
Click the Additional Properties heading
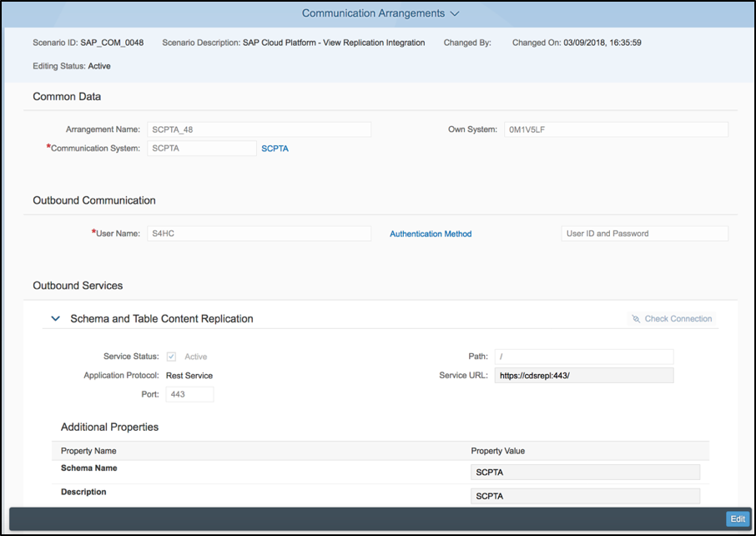(x=109, y=427)
